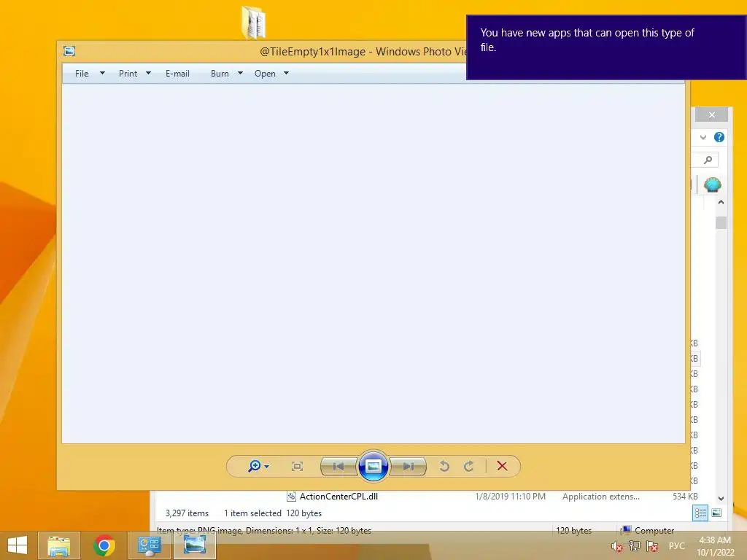Go to the next photo
This screenshot has width=747, height=560.
pyautogui.click(x=408, y=466)
